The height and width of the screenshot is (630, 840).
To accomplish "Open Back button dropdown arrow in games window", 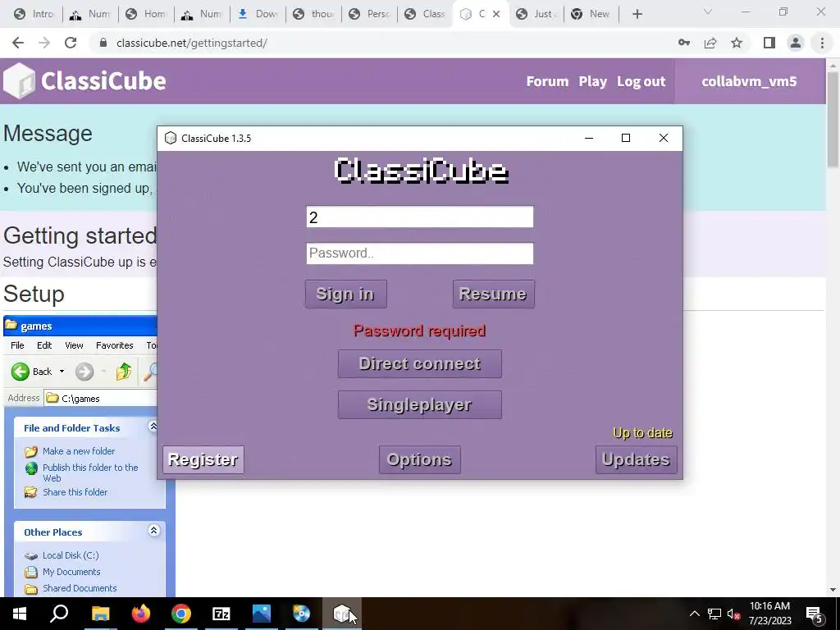I will [62, 372].
